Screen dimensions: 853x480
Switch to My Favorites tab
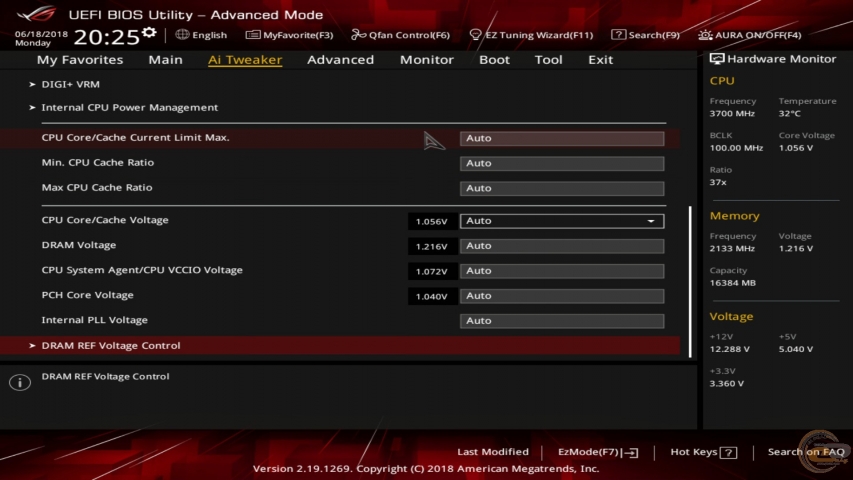point(80,60)
